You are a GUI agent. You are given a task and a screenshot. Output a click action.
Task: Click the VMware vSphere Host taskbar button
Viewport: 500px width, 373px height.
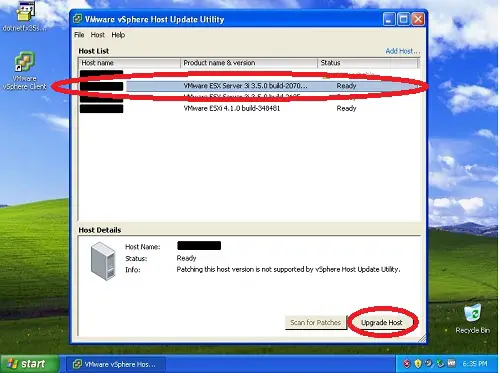[x=116, y=364]
